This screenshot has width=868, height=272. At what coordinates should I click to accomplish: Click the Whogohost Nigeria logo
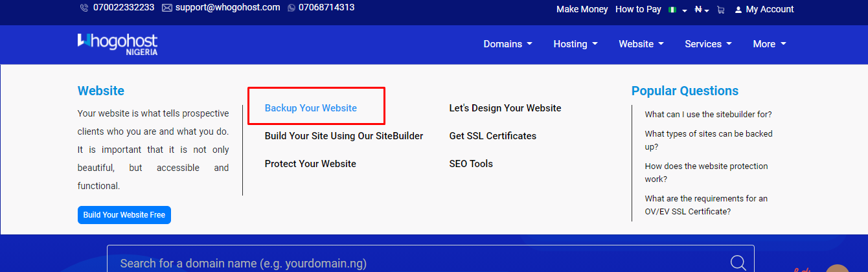(117, 44)
